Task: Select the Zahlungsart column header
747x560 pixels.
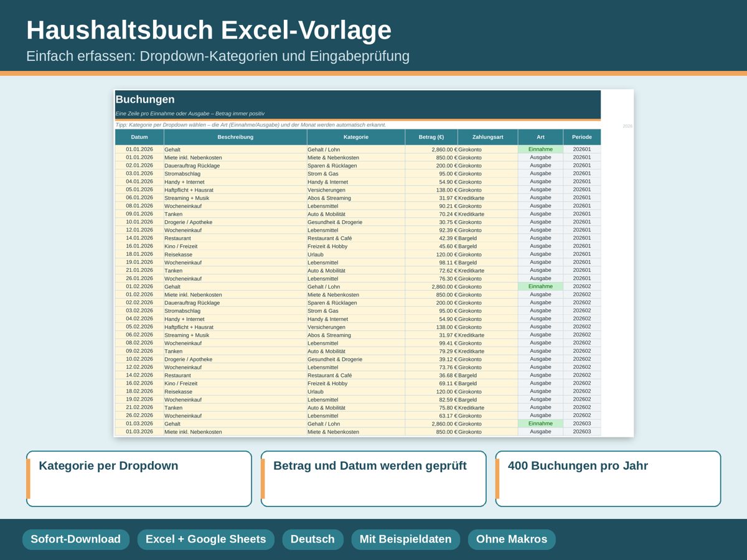Action: point(487,137)
